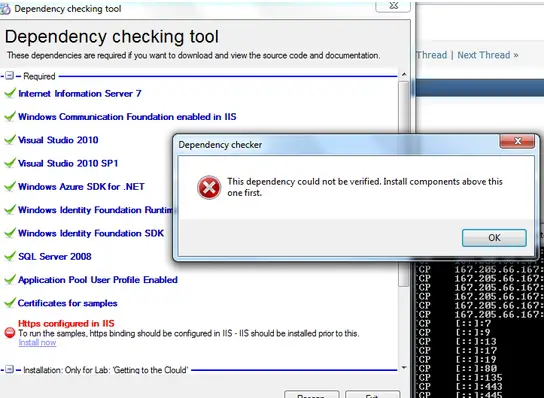Select Windows Identity Foundation SDK entry
The height and width of the screenshot is (398, 544).
[91, 233]
